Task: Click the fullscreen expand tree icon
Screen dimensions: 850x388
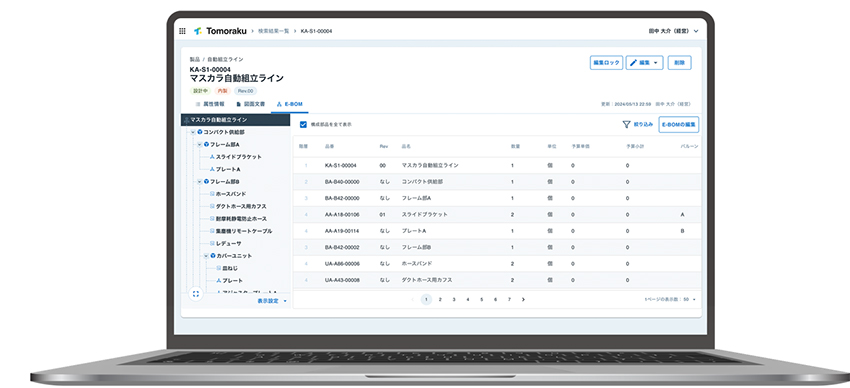Action: click(196, 294)
